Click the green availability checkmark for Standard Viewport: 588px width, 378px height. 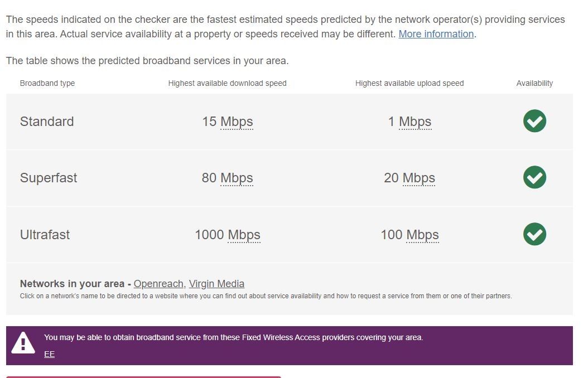point(534,121)
